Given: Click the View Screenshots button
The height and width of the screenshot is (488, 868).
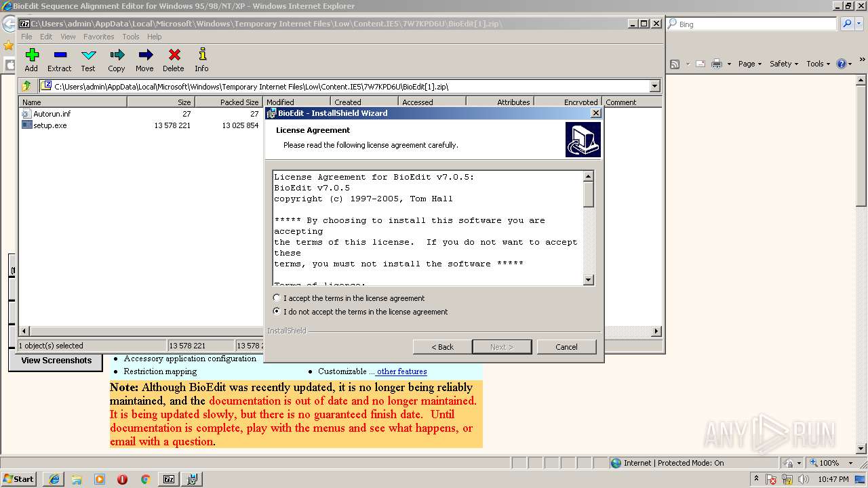Looking at the screenshot, I should [x=56, y=361].
